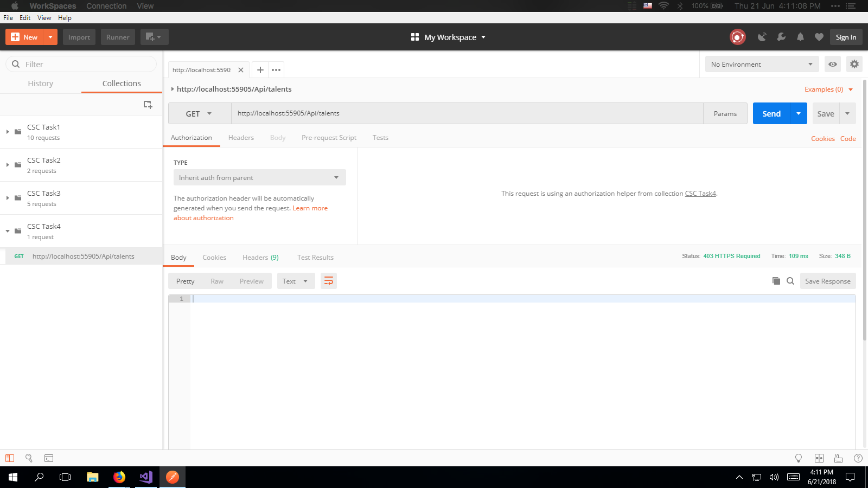This screenshot has width=868, height=488.
Task: Expand the CSC Task1 collection
Action: 8,132
